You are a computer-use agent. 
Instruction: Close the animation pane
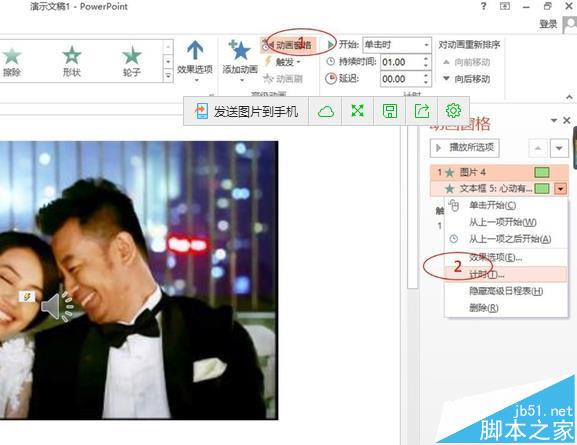coord(567,120)
